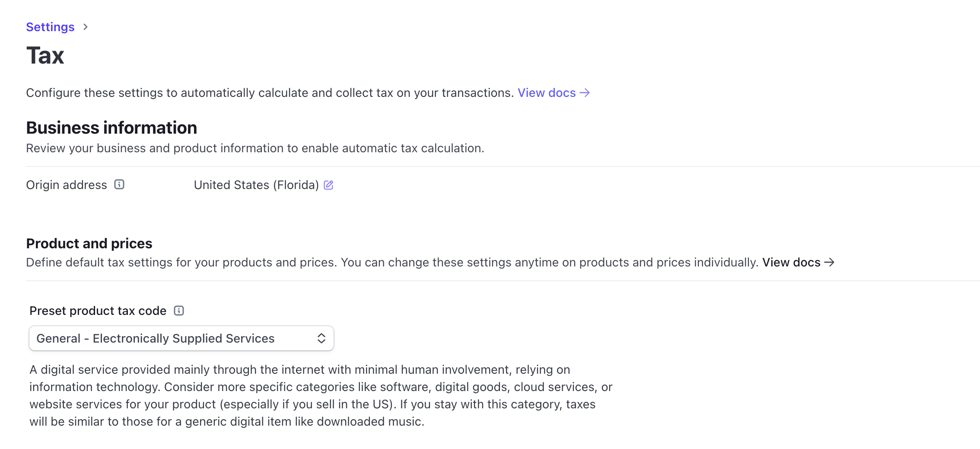Click the arrow after purple View docs
Image resolution: width=980 pixels, height=449 pixels.
pos(585,93)
